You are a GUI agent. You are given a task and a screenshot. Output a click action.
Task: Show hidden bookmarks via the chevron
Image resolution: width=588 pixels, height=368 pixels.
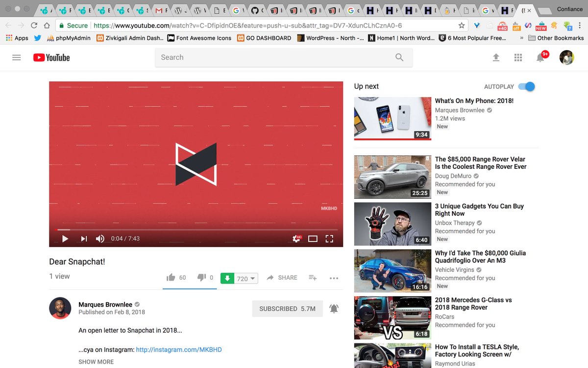pyautogui.click(x=521, y=38)
